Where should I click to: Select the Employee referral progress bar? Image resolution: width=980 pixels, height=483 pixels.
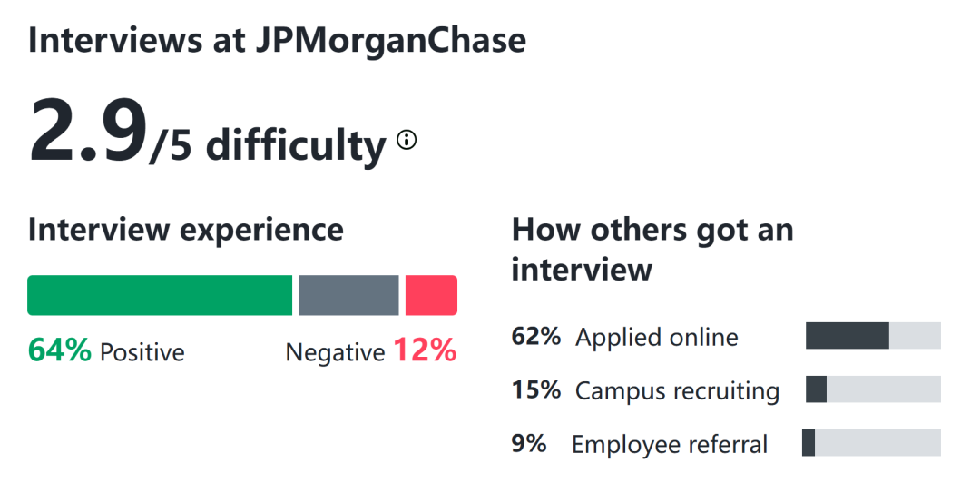point(871,443)
